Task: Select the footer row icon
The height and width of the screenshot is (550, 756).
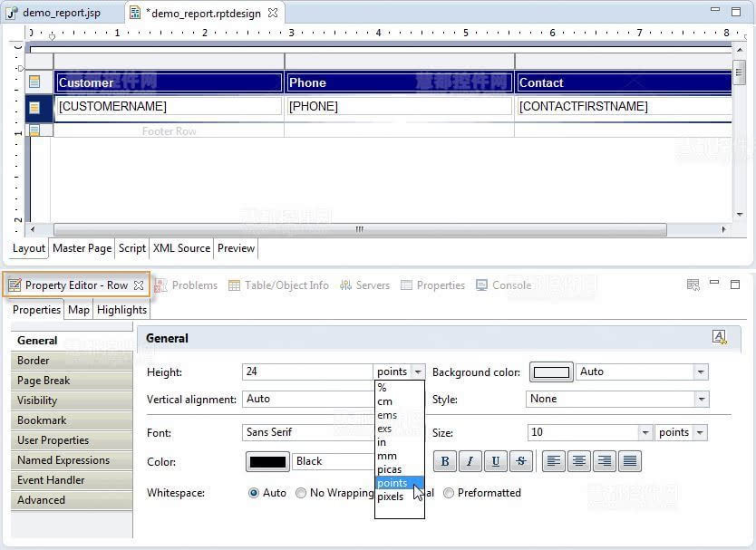Action: click(34, 130)
